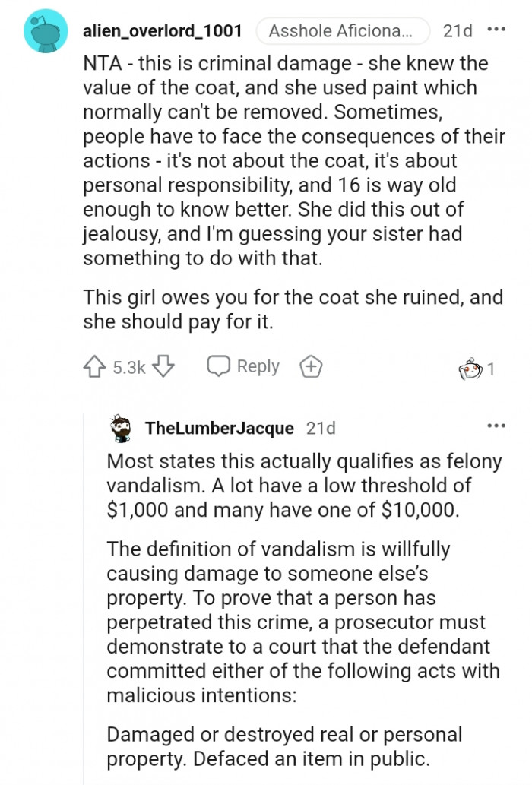The image size is (532, 785).
Task: Click the speech bubble Reply icon
Action: pyautogui.click(x=220, y=366)
